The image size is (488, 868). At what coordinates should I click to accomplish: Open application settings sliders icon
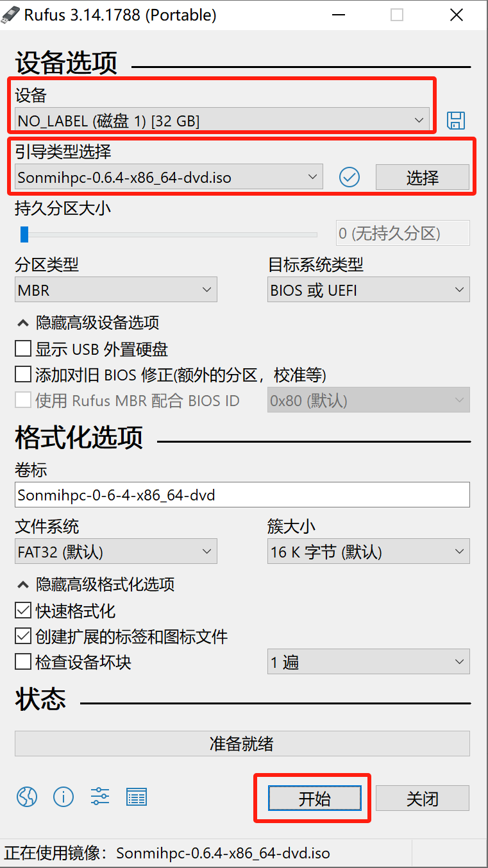tap(100, 797)
